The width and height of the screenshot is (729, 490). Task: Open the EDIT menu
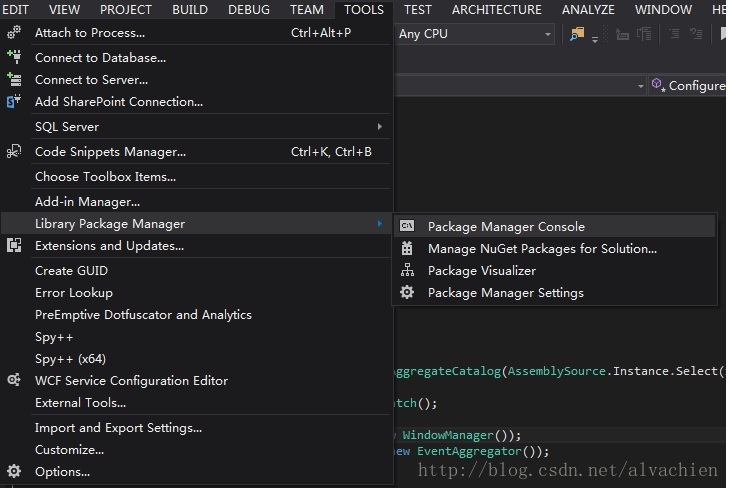(16, 9)
